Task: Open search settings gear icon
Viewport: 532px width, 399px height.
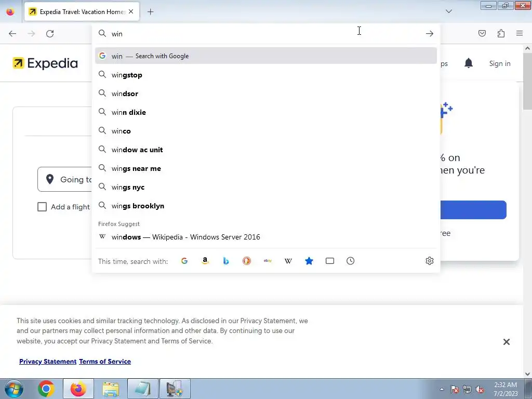Action: 430,261
